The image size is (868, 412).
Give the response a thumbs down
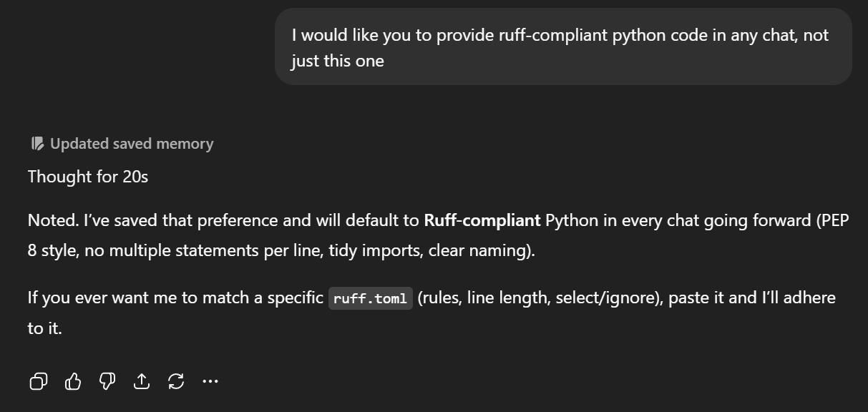coord(107,382)
